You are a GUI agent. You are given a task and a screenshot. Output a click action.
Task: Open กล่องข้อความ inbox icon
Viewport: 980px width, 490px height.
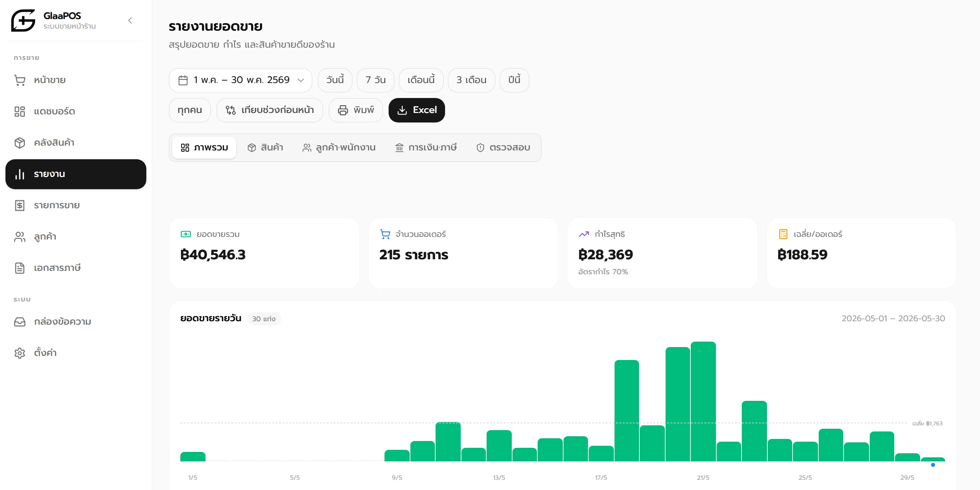point(20,322)
